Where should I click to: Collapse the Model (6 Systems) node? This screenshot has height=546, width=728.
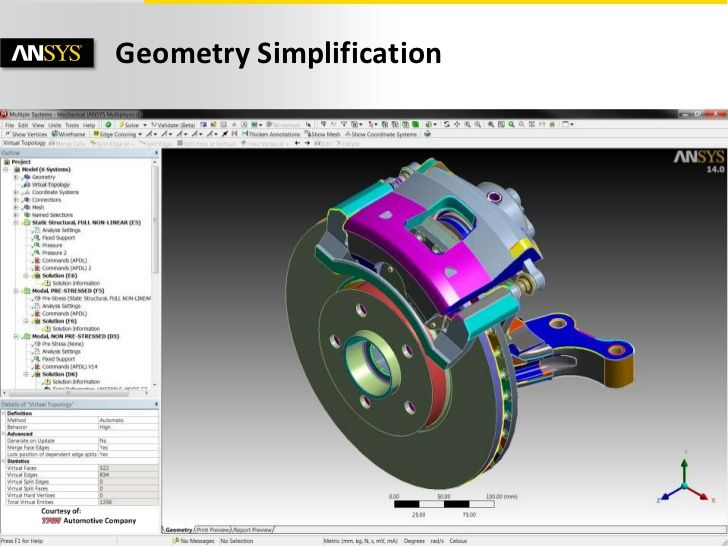(6, 169)
